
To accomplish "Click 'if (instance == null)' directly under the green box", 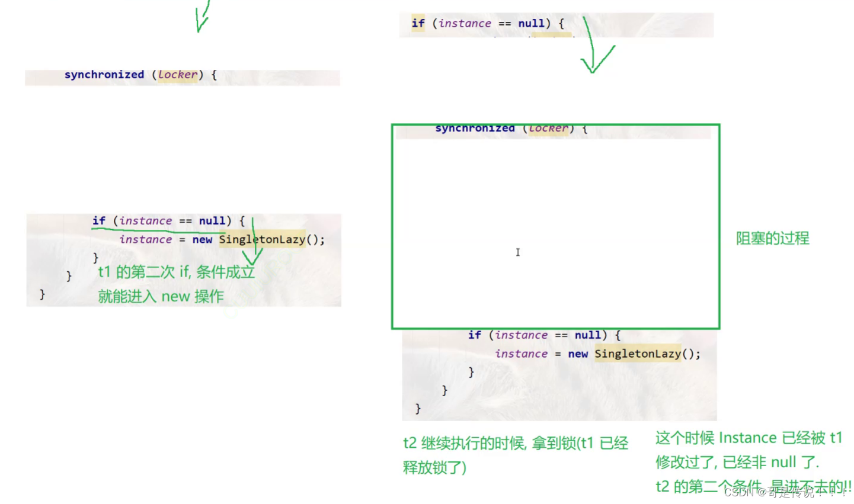I will click(545, 335).
